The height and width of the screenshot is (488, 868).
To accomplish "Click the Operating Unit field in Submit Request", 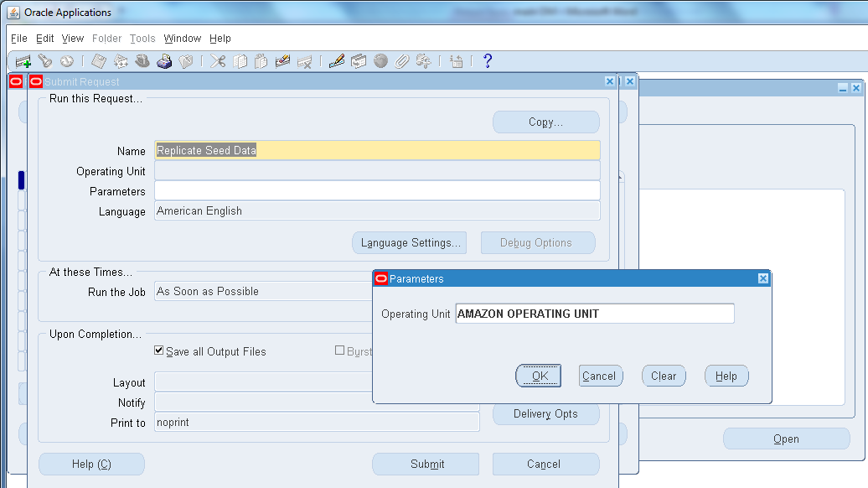I will click(x=377, y=170).
